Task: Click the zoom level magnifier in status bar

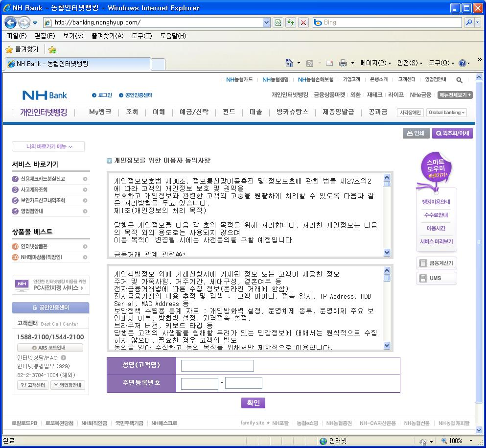Action: click(444, 441)
